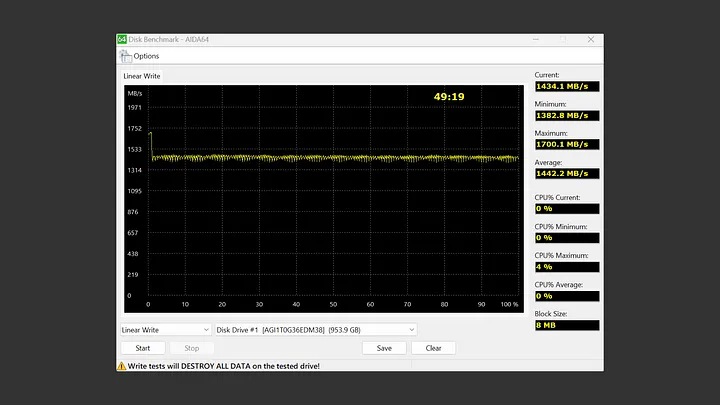Expand the Linear Write test type dropdown
The image size is (720, 405).
(165, 329)
